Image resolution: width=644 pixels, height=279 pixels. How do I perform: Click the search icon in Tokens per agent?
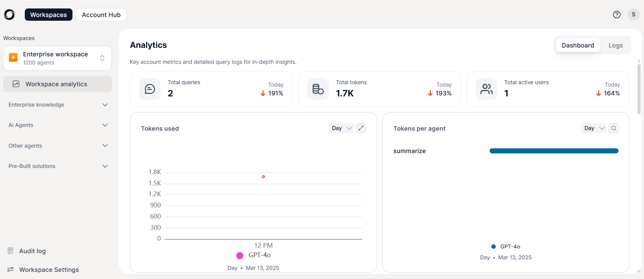[613, 128]
